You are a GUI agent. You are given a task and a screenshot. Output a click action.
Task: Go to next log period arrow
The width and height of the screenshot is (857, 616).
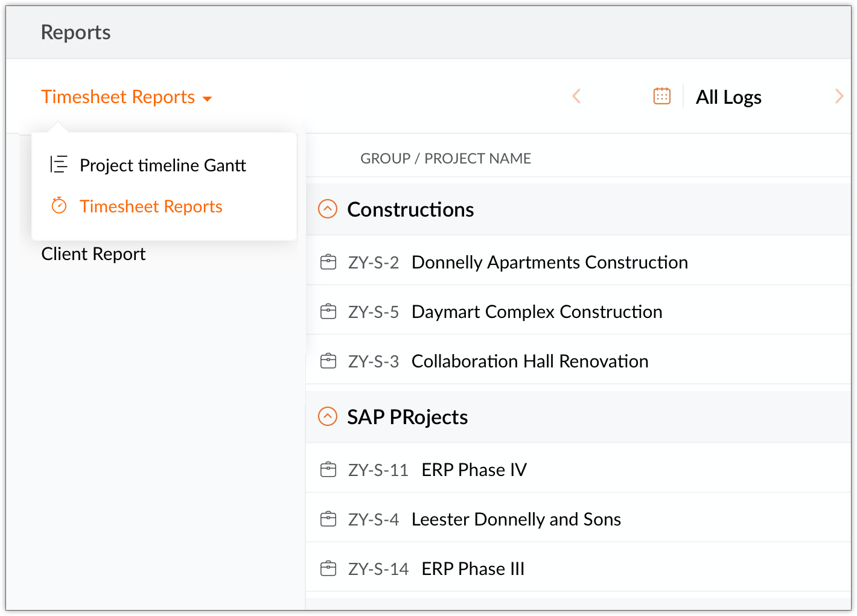[x=839, y=96]
